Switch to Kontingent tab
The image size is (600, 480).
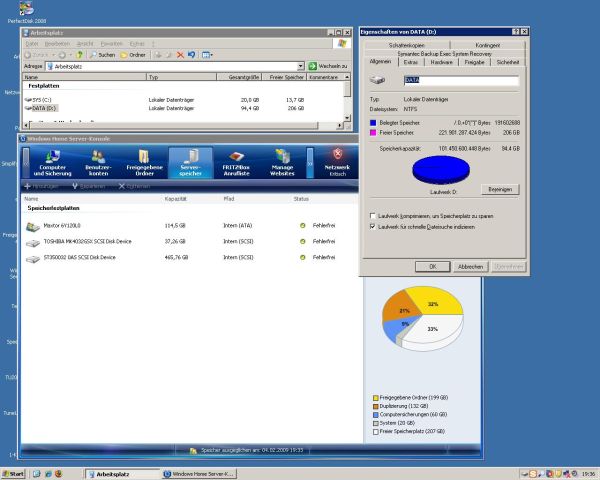tap(488, 45)
